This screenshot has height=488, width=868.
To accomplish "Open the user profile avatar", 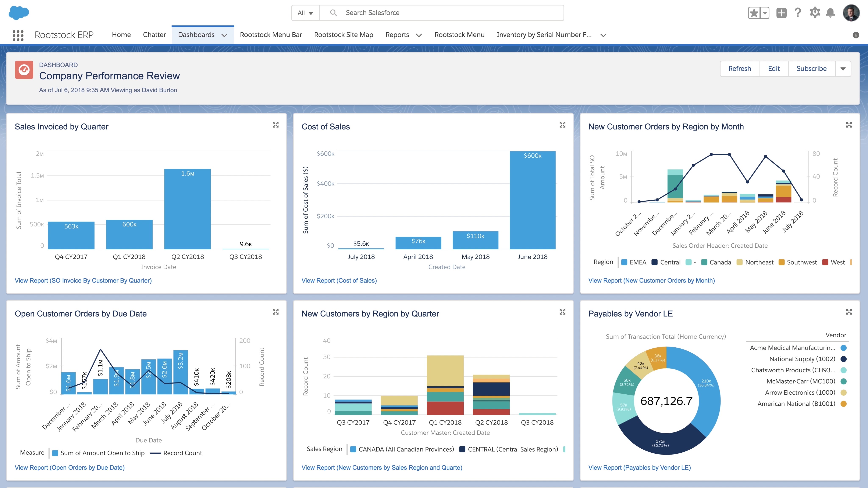I will (x=851, y=13).
